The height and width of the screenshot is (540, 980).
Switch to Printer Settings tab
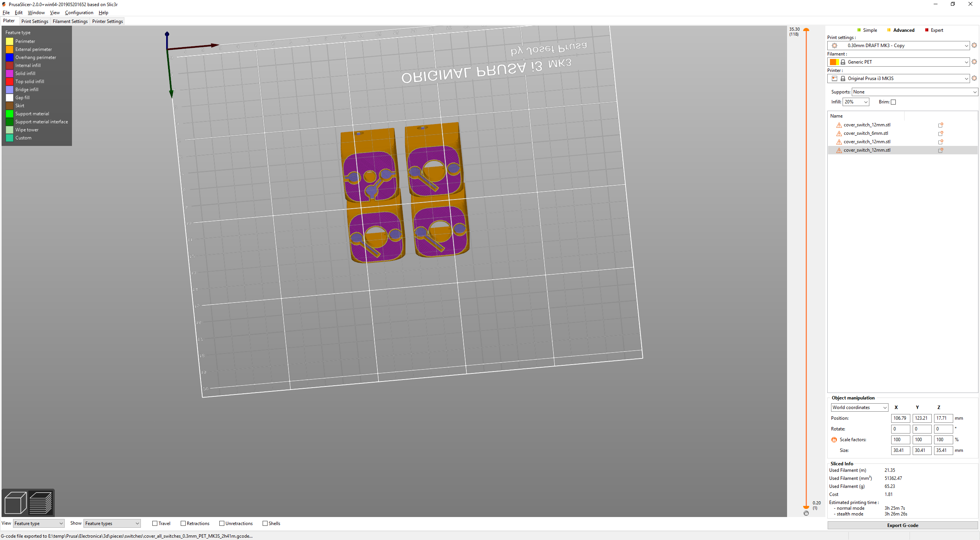(x=108, y=21)
